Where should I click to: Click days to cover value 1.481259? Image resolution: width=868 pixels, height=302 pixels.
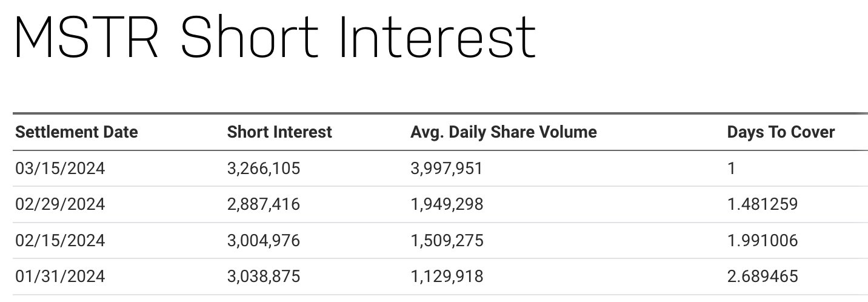[x=763, y=204]
